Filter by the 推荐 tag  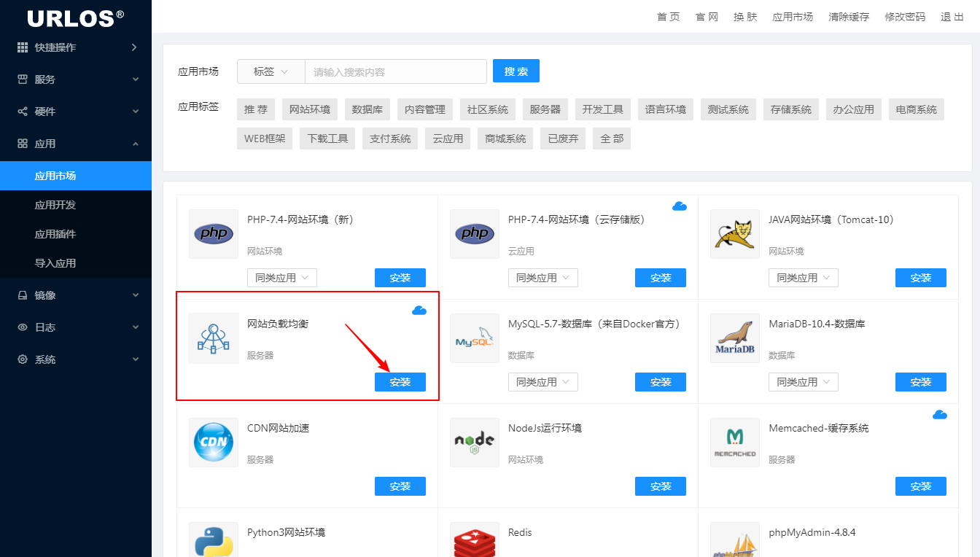coord(256,109)
